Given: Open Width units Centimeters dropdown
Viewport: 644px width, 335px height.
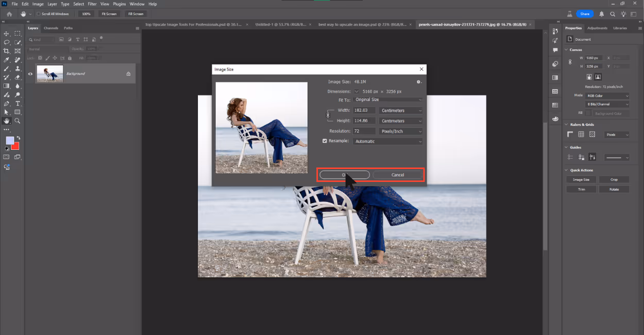Looking at the screenshot, I should (401, 110).
